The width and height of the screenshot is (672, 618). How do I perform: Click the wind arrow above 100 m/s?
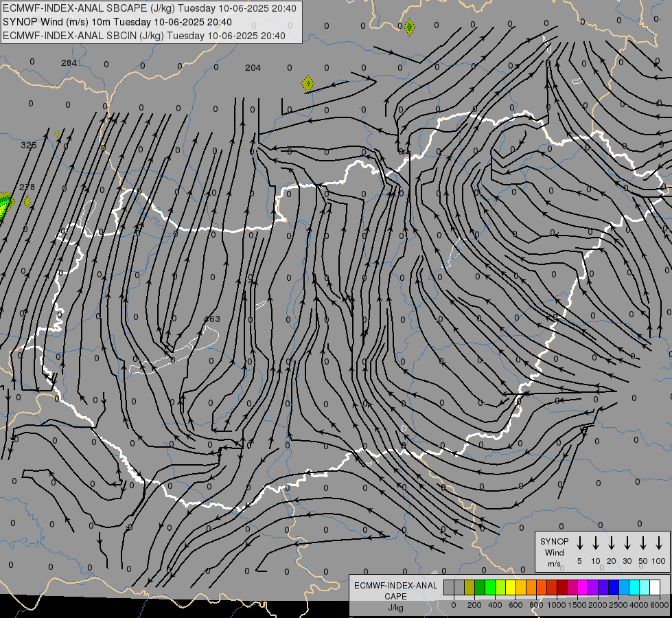pos(659,543)
